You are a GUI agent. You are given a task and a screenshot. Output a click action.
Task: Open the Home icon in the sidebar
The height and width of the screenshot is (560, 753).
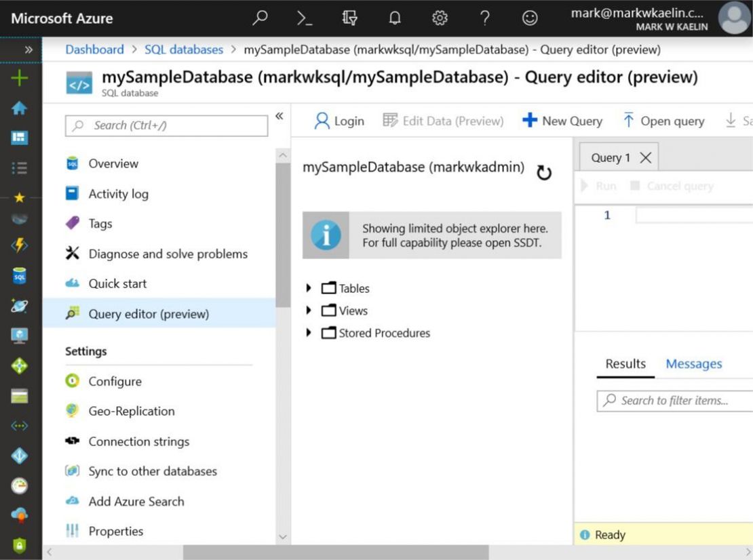coord(18,107)
